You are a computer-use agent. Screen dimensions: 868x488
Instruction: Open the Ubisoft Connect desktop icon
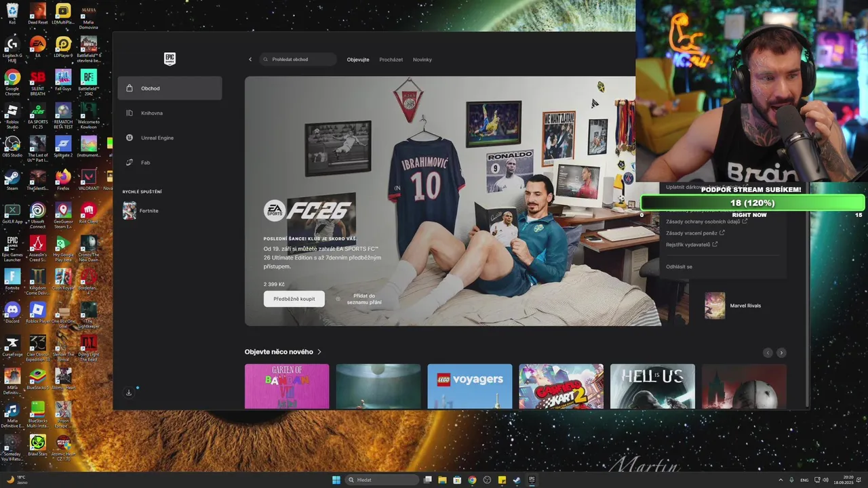(x=38, y=215)
